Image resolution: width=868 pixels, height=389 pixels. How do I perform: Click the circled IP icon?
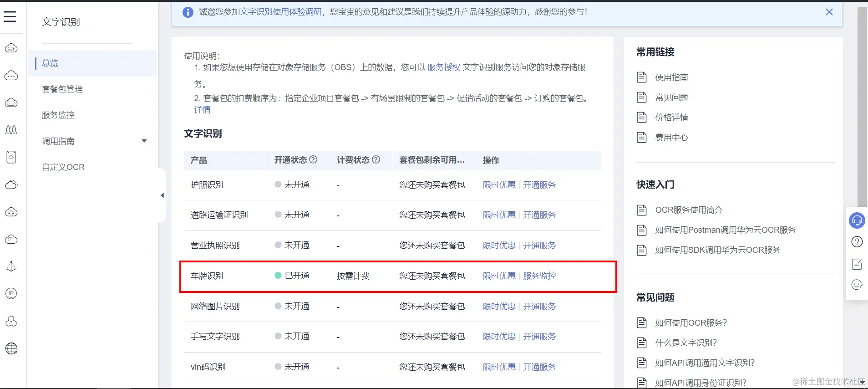tap(11, 293)
